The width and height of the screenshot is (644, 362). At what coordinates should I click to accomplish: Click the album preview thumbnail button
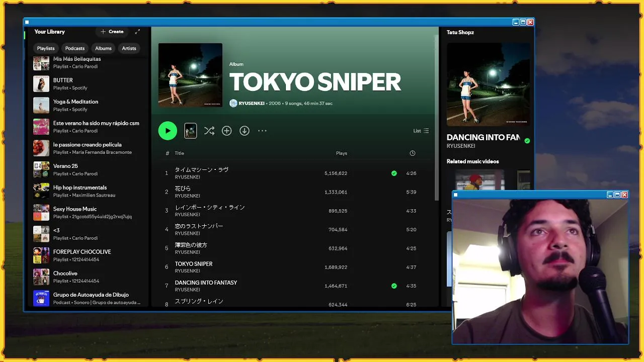coord(190,131)
